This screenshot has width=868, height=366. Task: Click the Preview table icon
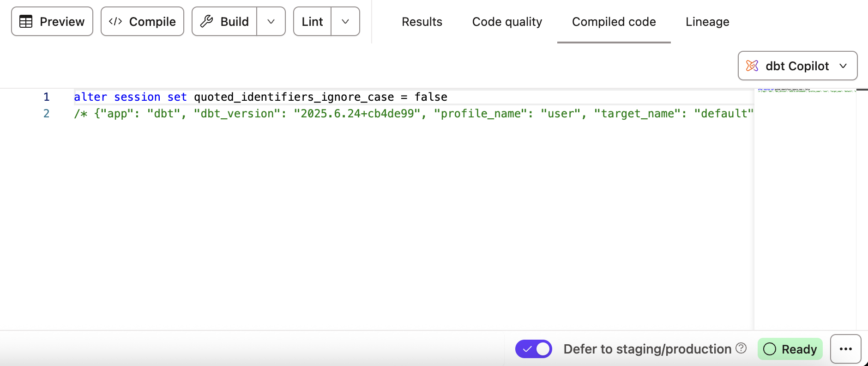pyautogui.click(x=26, y=22)
